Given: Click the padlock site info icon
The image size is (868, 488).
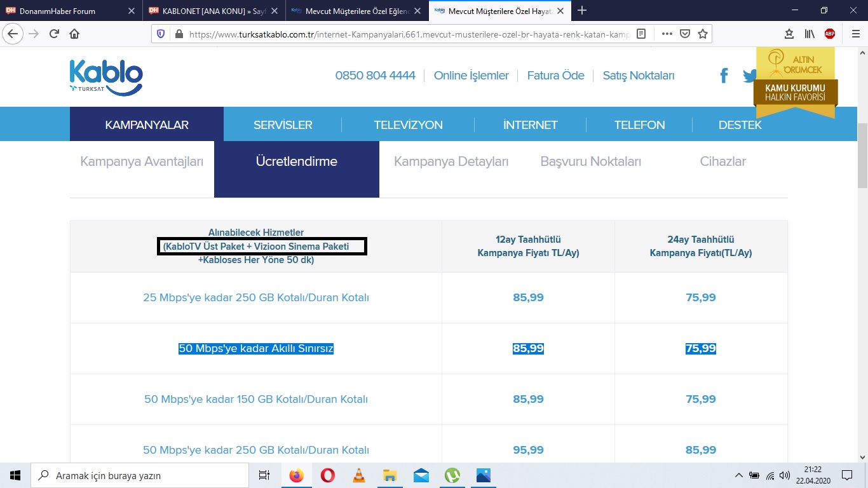Looking at the screenshot, I should [178, 34].
